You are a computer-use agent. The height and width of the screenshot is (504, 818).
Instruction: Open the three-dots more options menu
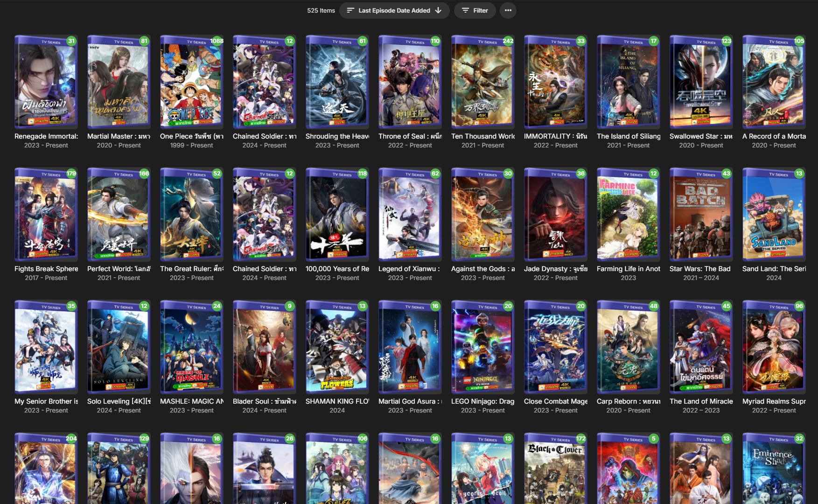coord(508,10)
